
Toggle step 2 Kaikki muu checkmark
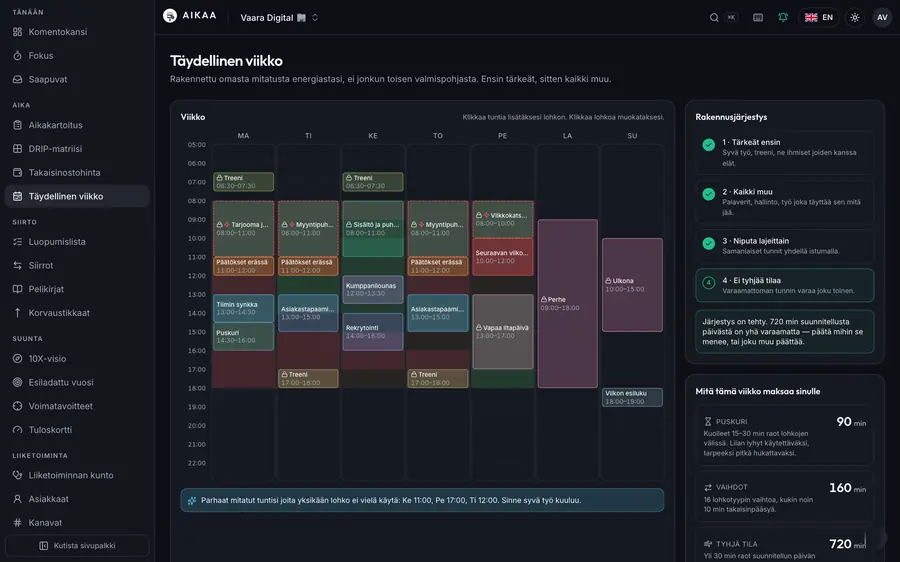point(708,194)
